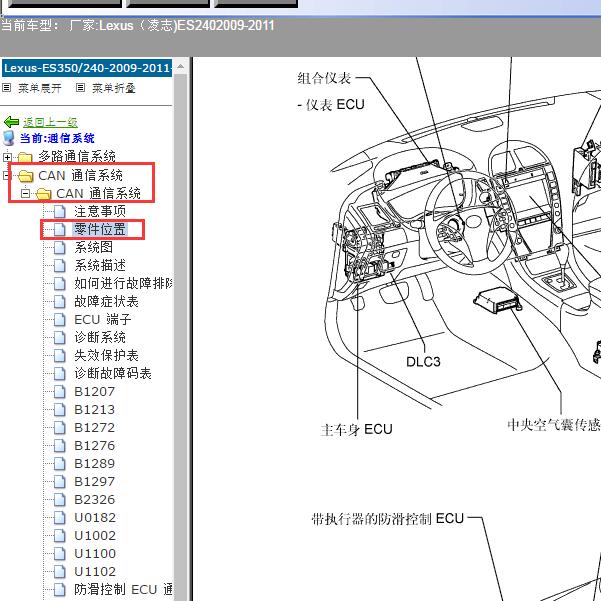This screenshot has height=601, width=601.
Task: Click the 多路通信系统 folder icon
Action: [25, 157]
